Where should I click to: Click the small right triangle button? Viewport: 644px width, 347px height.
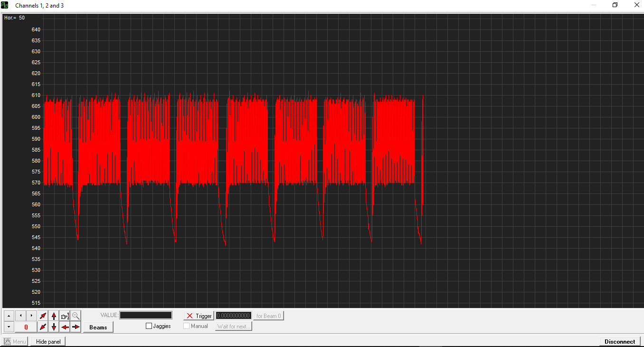[x=31, y=316]
